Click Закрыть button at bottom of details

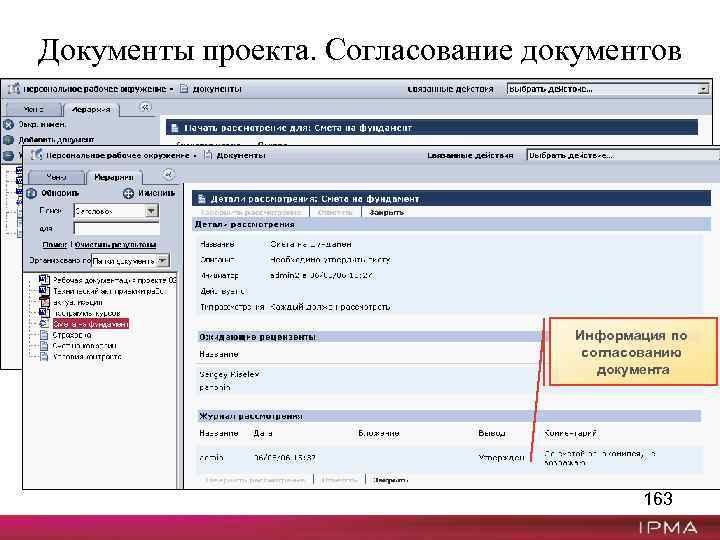coord(390,480)
